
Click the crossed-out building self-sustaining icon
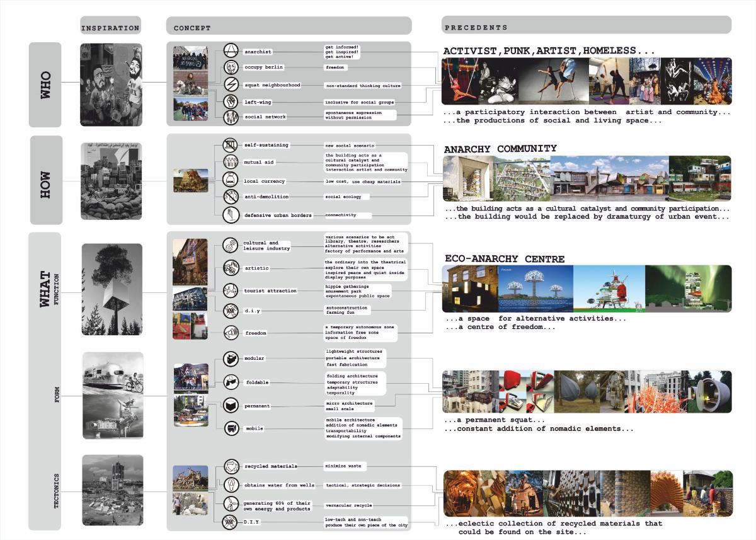(231, 146)
